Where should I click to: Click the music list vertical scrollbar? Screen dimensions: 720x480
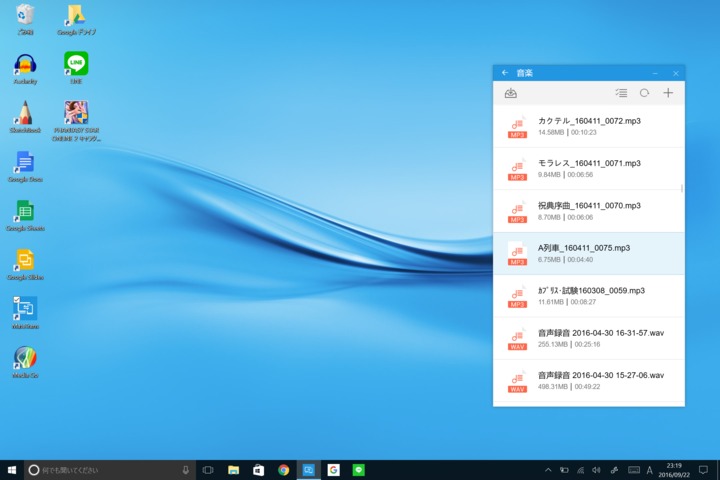(x=682, y=187)
